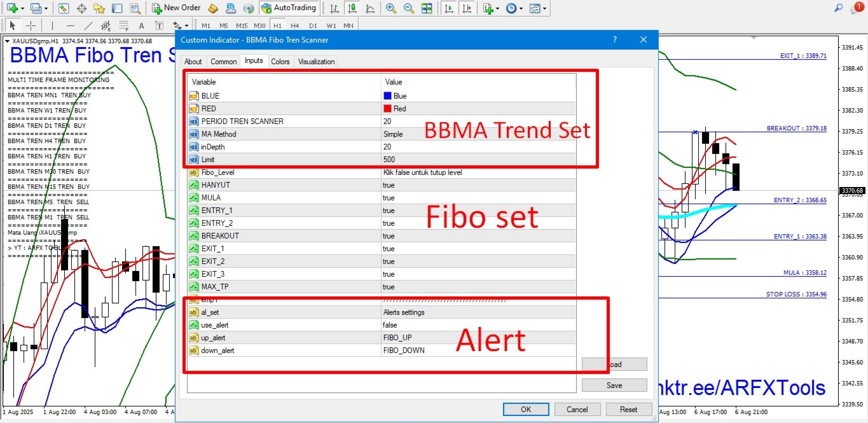Select the horizontal line drawing tool
Viewport: 868px width, 423px height.
(x=70, y=26)
